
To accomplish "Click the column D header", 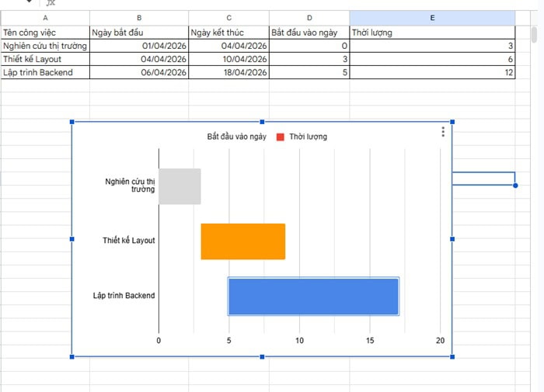I will (x=309, y=18).
